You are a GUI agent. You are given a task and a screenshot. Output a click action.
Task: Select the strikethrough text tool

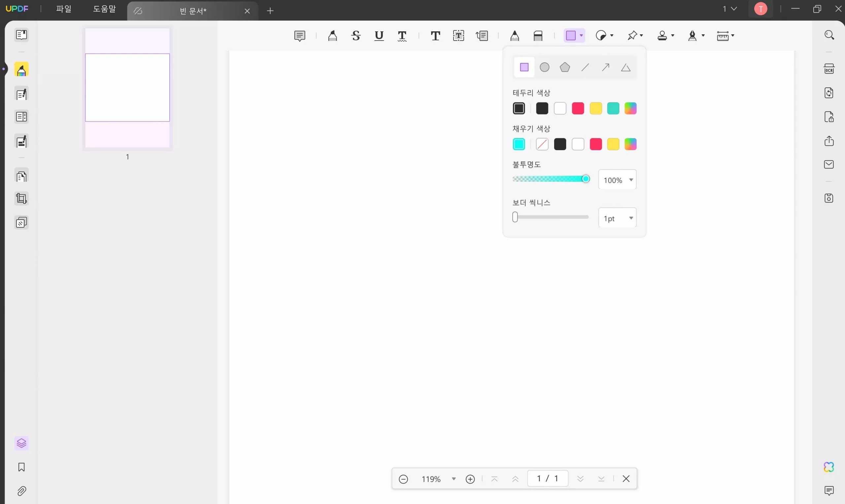pyautogui.click(x=356, y=36)
